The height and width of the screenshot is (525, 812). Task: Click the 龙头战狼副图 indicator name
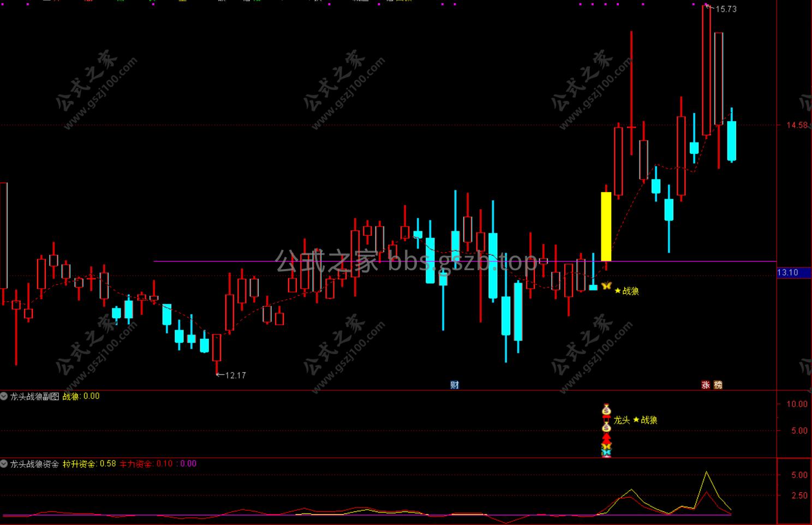click(35, 397)
